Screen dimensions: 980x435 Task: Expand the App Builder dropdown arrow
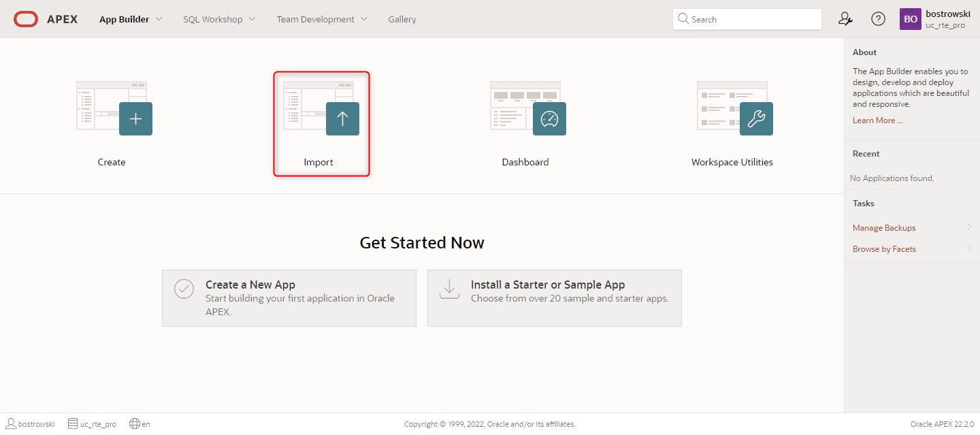tap(159, 19)
